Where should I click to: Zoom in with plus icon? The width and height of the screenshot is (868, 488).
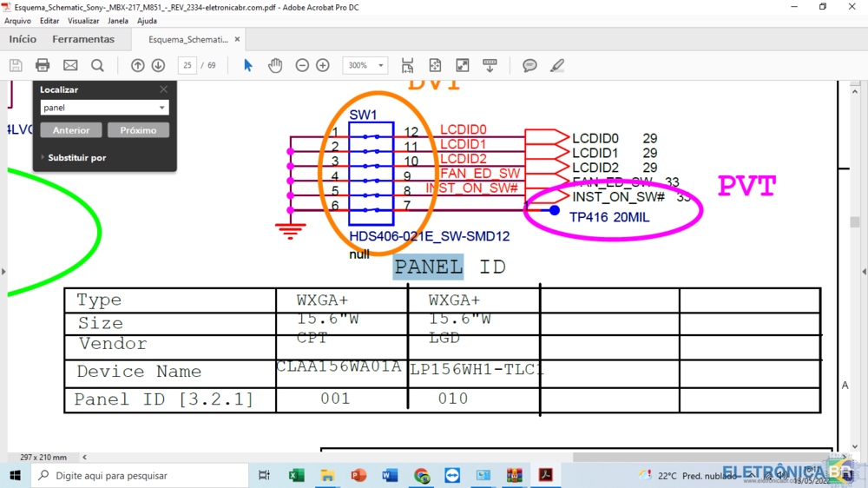[323, 65]
